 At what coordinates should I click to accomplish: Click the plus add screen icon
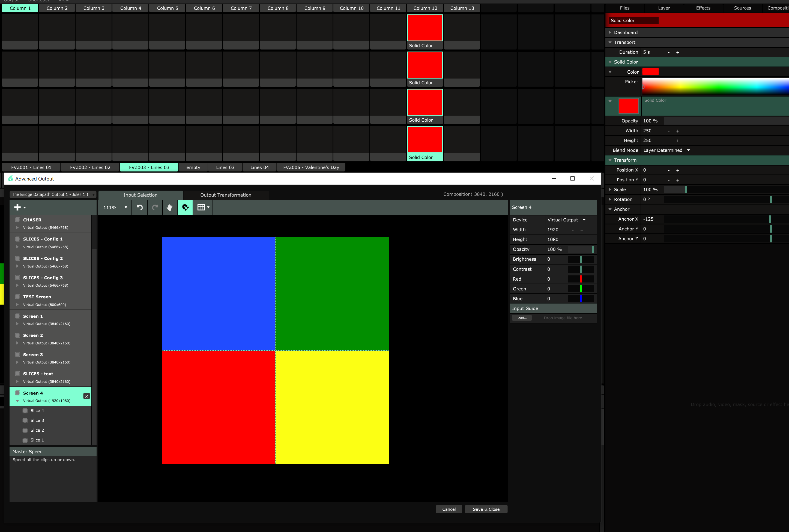(x=18, y=207)
